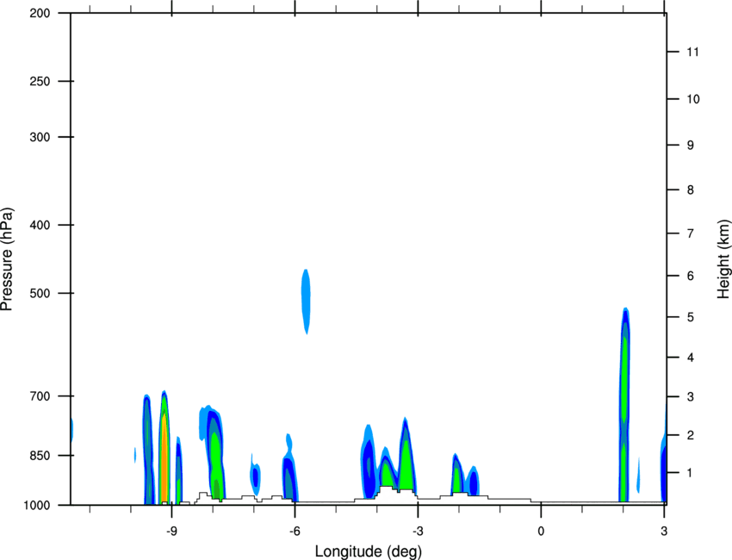The height and width of the screenshot is (560, 732).
Task: Click the 200 pressure tick label
Action: 40,13
